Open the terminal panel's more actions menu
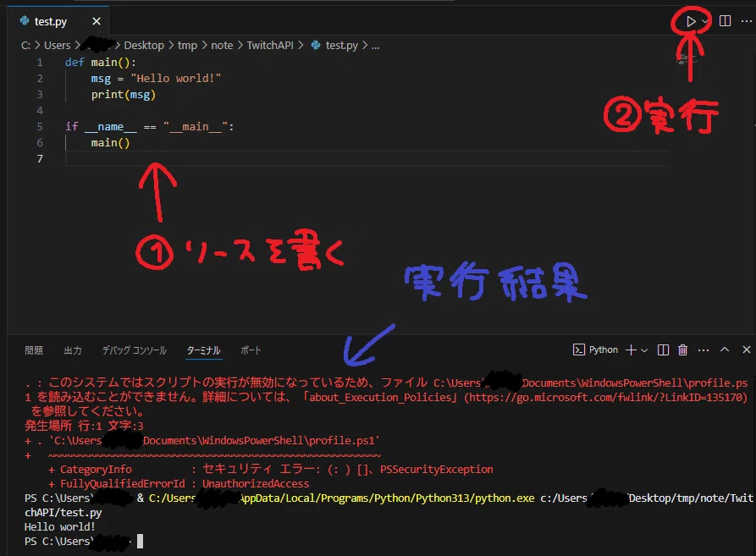756x556 pixels. [704, 350]
